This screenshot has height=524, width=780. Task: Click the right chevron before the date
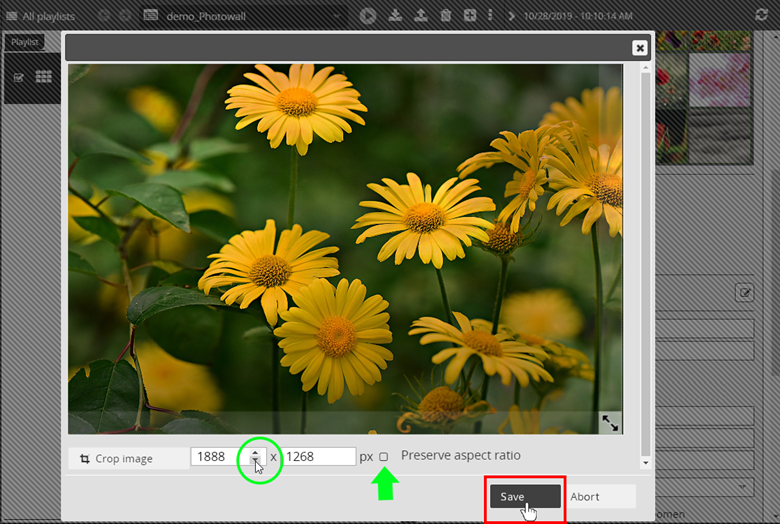[x=511, y=16]
